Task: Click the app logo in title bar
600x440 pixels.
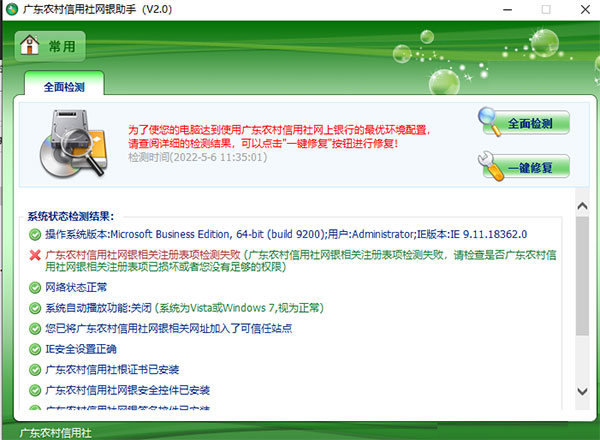Action: (12, 9)
